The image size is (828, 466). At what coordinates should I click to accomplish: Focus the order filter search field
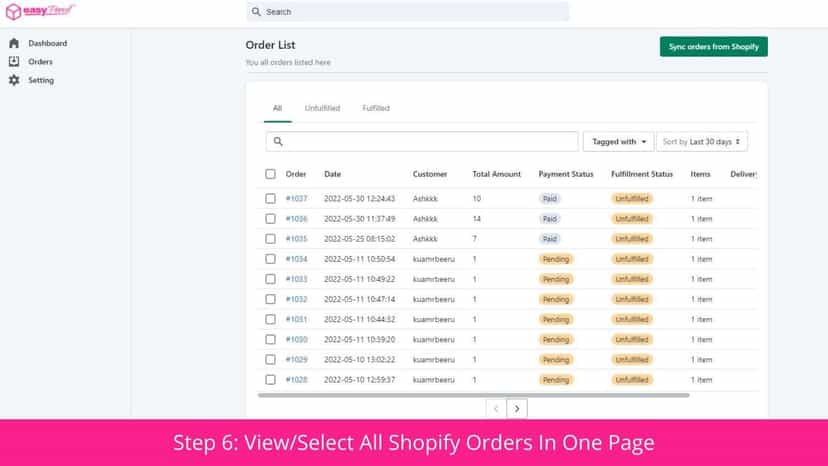tap(422, 142)
